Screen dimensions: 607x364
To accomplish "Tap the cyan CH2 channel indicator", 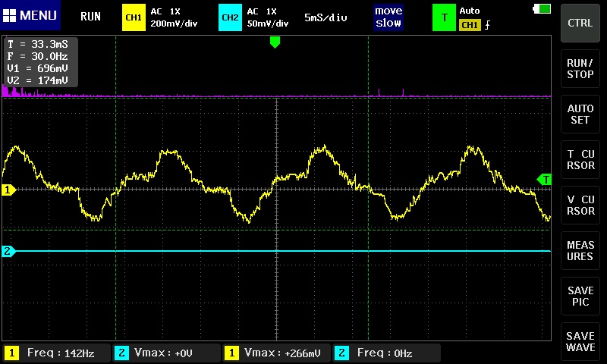I will 229,17.
